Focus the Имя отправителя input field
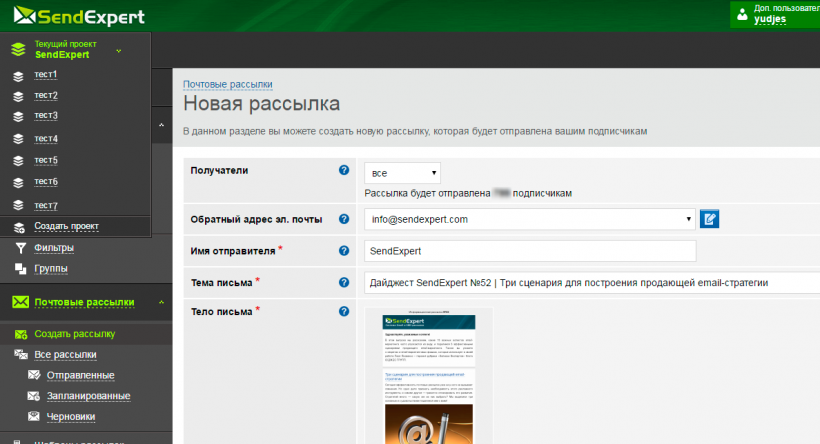Viewport: 820px width, 444px height. (x=530, y=251)
